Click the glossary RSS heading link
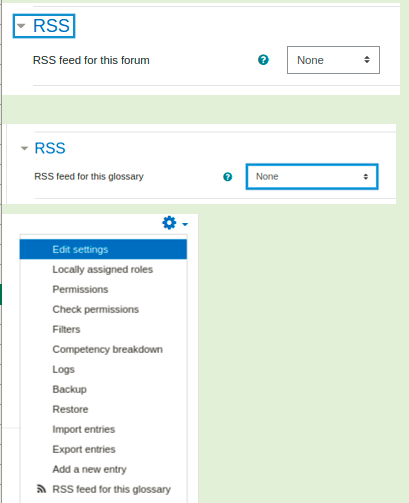The height and width of the screenshot is (503, 409). click(x=50, y=148)
